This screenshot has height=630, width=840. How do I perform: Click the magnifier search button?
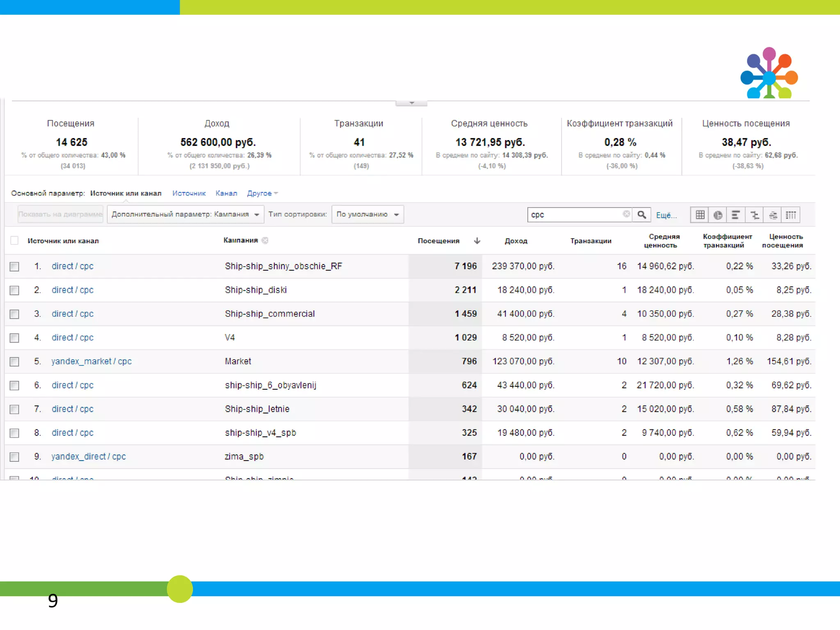pos(641,215)
